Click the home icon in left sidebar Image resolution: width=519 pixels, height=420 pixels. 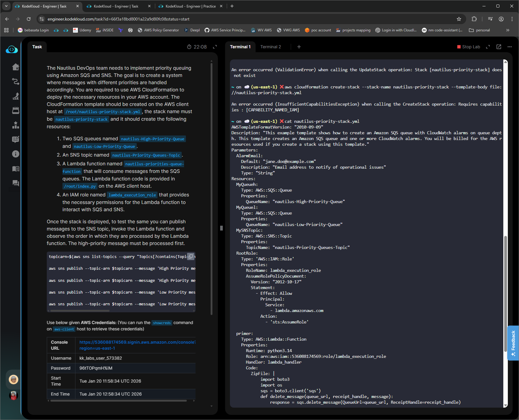[x=15, y=67]
